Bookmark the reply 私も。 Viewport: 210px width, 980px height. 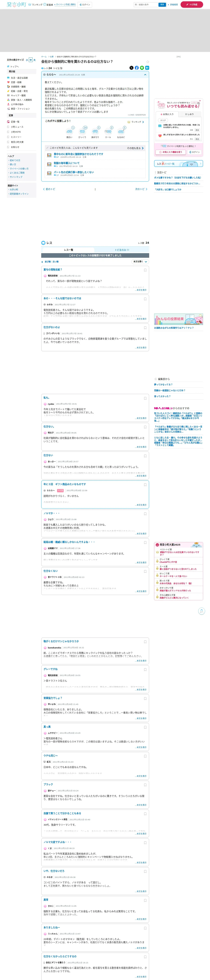(x=145, y=398)
